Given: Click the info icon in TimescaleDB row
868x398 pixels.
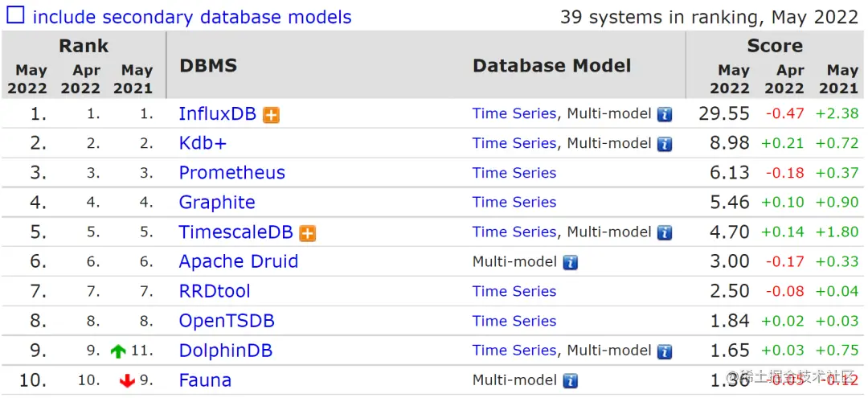Looking at the screenshot, I should (x=665, y=233).
